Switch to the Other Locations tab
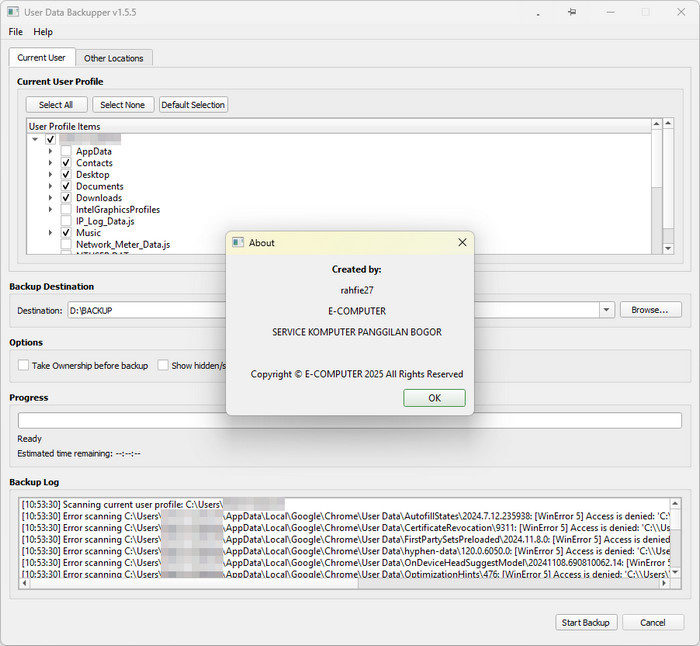700x646 pixels. tap(113, 58)
